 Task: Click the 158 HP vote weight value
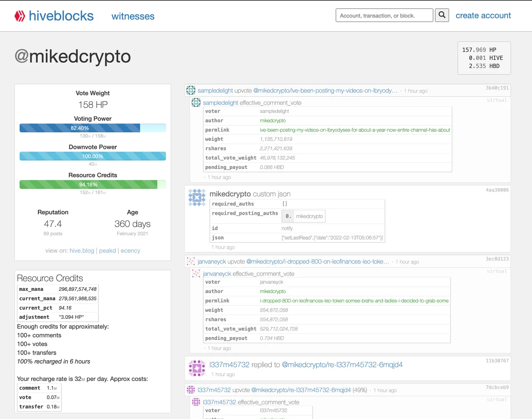pyautogui.click(x=93, y=105)
